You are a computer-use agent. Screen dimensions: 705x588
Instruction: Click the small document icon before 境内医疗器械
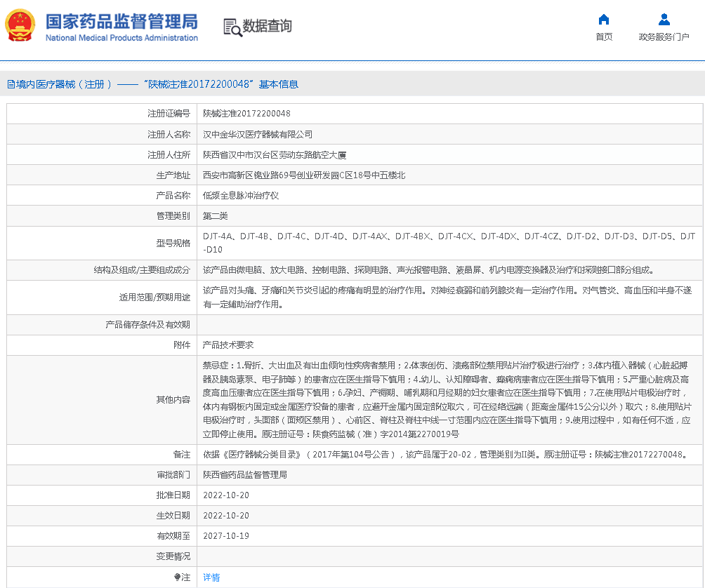click(11, 84)
